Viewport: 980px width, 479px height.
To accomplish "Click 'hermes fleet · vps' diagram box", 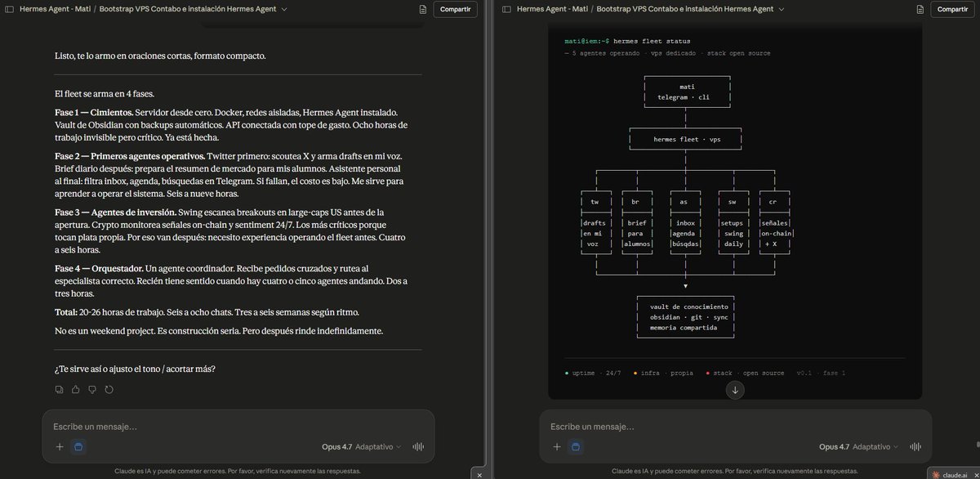I will [x=686, y=140].
